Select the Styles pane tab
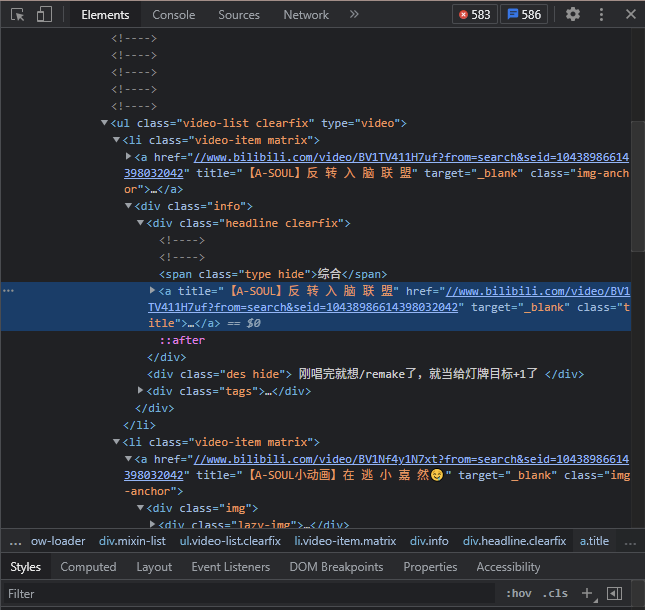The image size is (645, 610). pyautogui.click(x=26, y=566)
